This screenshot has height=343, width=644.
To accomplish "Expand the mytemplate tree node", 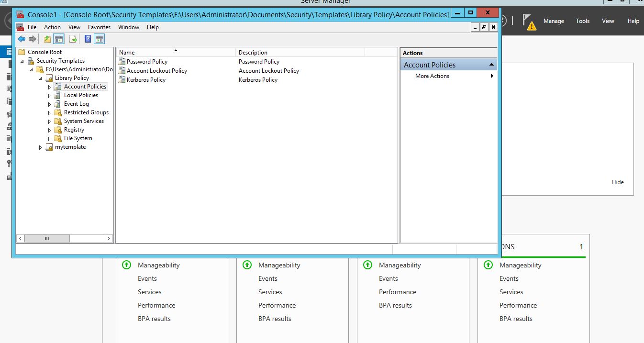I will pos(40,147).
